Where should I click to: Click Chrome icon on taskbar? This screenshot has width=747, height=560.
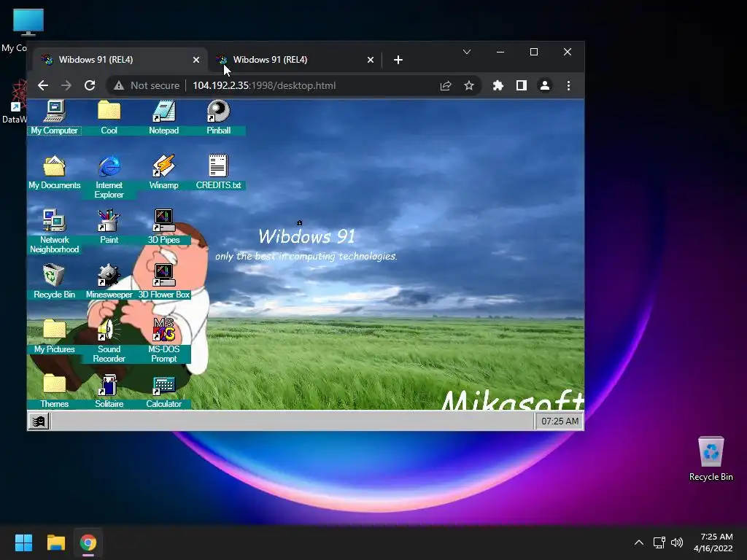coord(88,542)
